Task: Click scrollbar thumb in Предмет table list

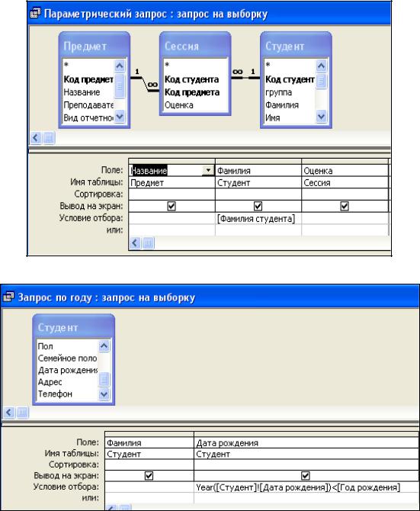Action: click(120, 86)
